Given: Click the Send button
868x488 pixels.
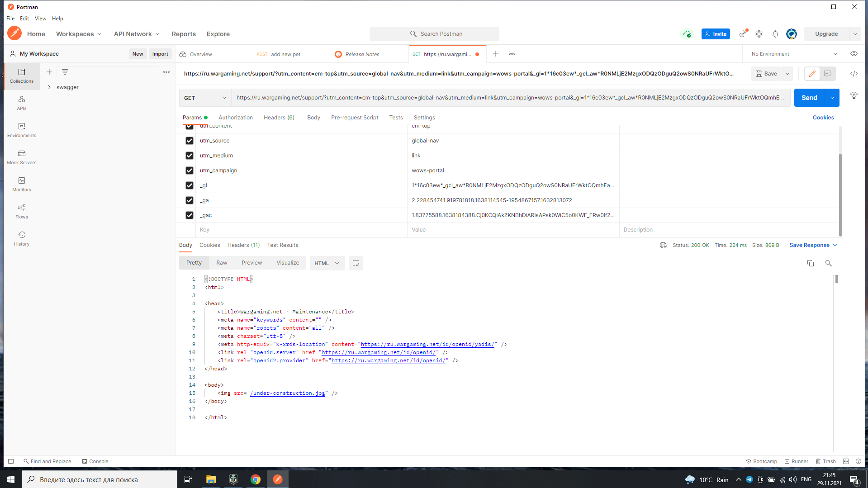Looking at the screenshot, I should (809, 98).
